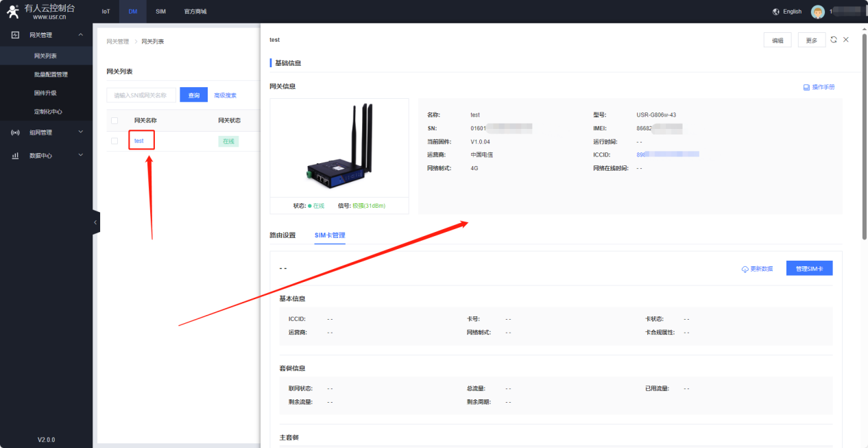Click the USR logo icon
The height and width of the screenshot is (448, 868).
pos(13,12)
